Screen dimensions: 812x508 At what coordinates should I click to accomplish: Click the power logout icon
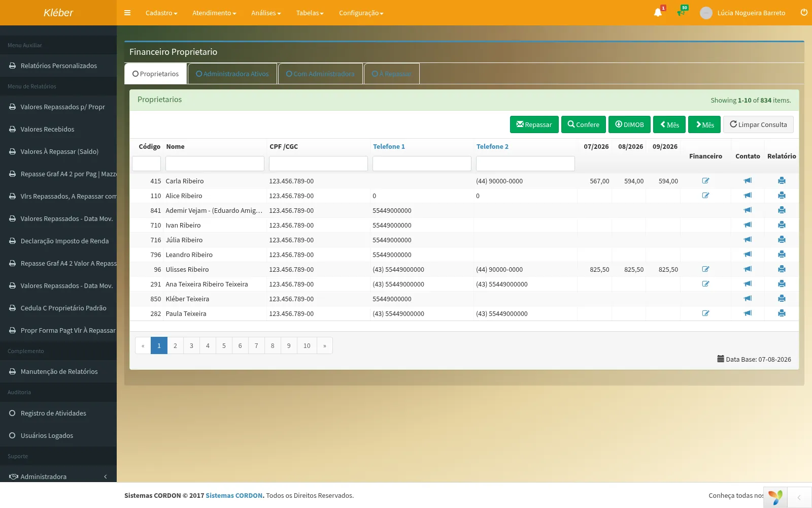(x=804, y=12)
